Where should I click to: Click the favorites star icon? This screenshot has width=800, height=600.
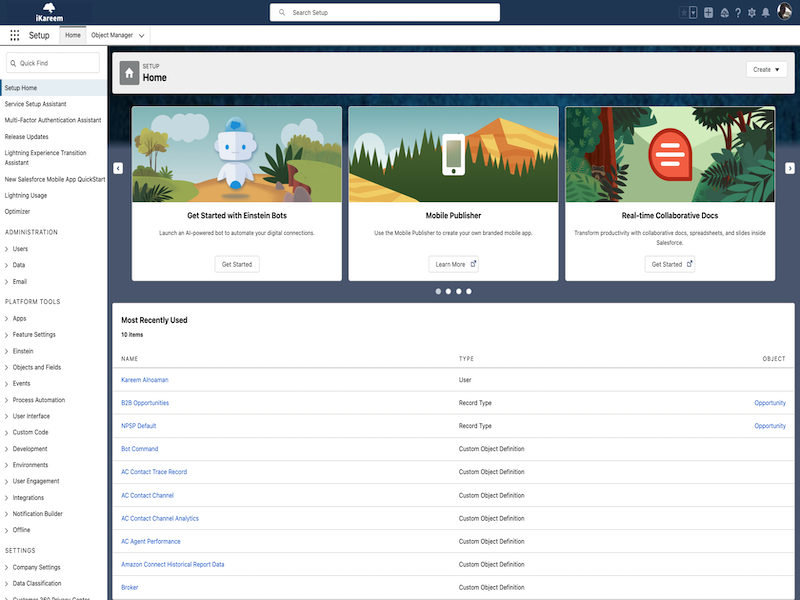coord(684,13)
